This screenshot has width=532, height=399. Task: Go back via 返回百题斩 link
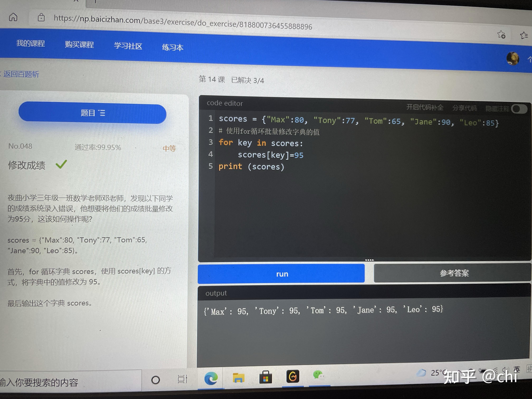pyautogui.click(x=22, y=74)
